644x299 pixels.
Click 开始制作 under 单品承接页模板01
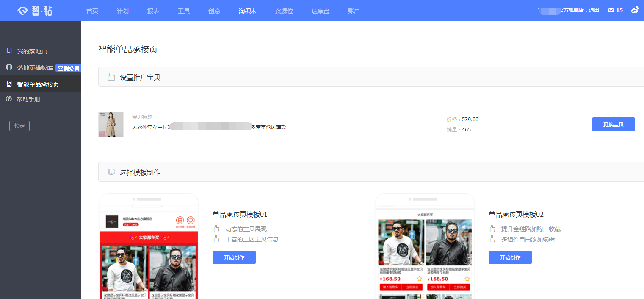(x=234, y=257)
